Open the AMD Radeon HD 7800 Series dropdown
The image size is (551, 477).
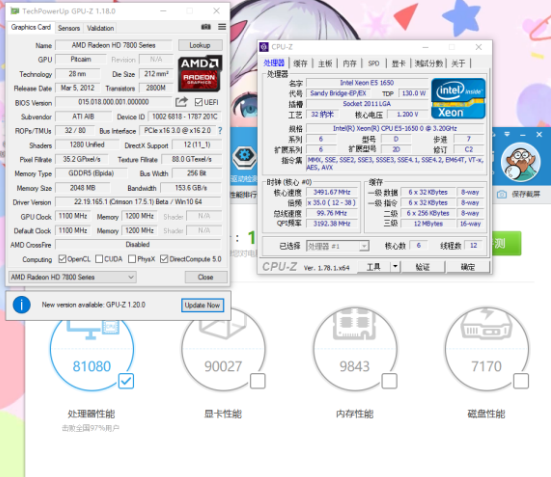(72, 277)
